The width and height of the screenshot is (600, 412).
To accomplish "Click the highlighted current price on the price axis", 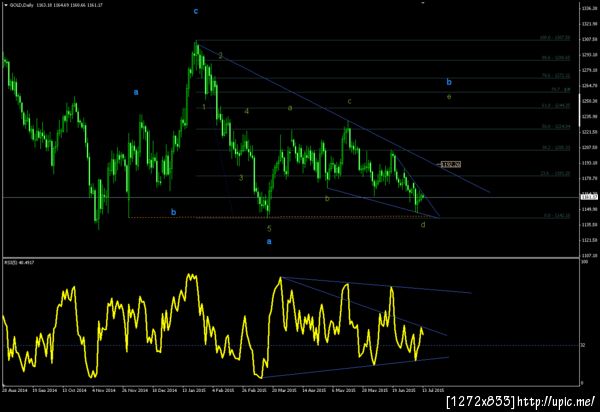I will tap(589, 197).
